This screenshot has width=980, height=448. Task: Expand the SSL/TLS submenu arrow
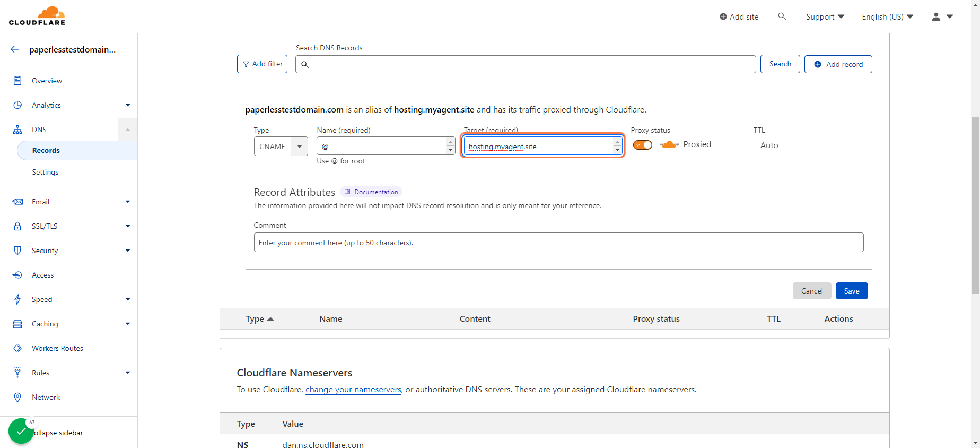[x=128, y=226]
